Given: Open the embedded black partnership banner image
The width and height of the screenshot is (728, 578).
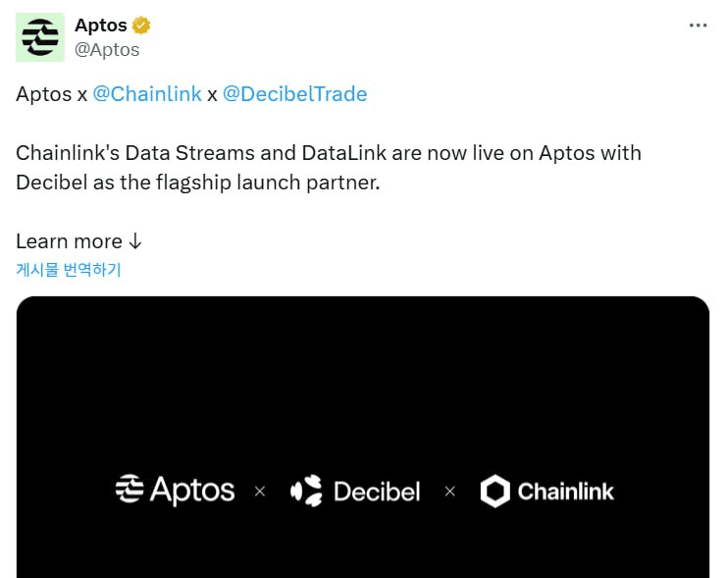Looking at the screenshot, I should point(362,393).
